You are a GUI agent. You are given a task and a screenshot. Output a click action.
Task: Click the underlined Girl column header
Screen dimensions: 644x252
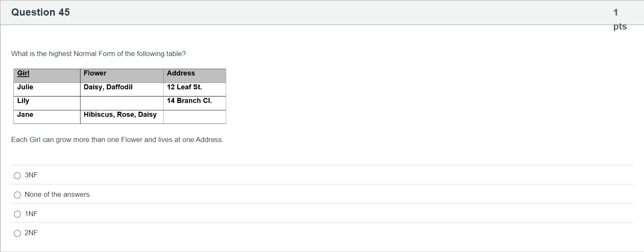[23, 73]
